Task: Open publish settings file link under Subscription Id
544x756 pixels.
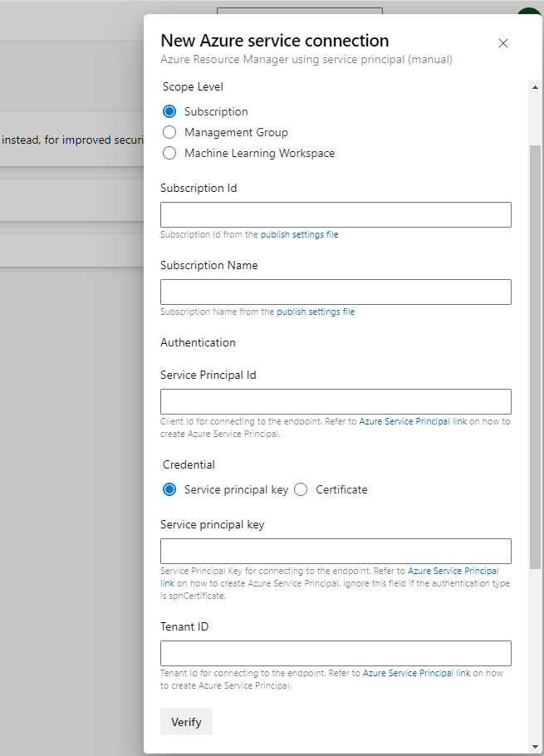Action: click(299, 235)
